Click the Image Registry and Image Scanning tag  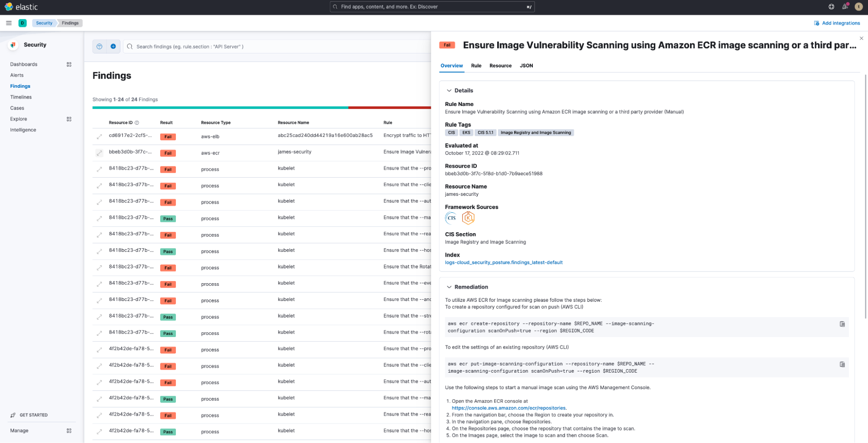tap(535, 133)
